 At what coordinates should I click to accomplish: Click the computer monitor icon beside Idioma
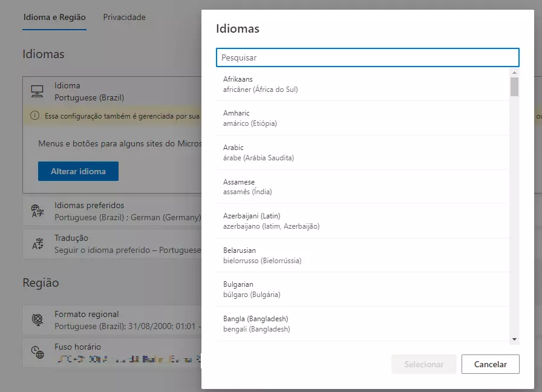tap(38, 91)
